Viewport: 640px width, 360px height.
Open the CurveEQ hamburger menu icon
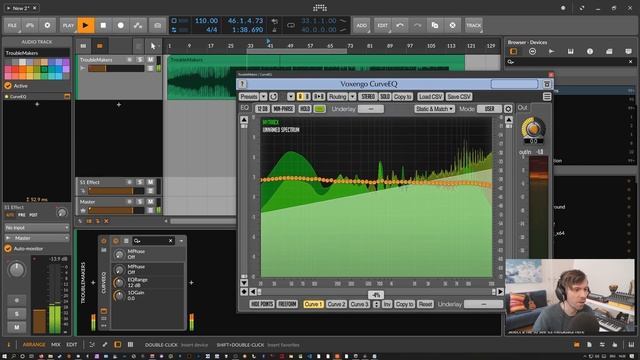pyautogui.click(x=547, y=97)
